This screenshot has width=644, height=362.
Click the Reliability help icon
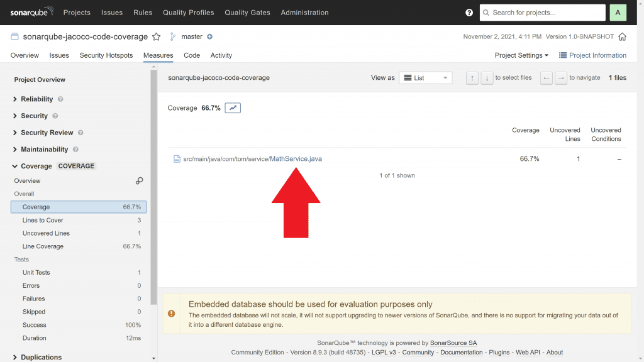pos(60,99)
